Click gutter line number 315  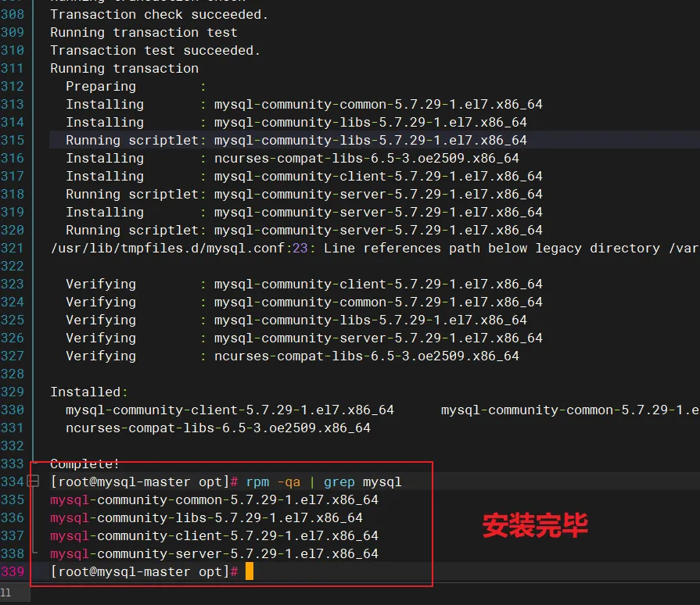pos(13,140)
